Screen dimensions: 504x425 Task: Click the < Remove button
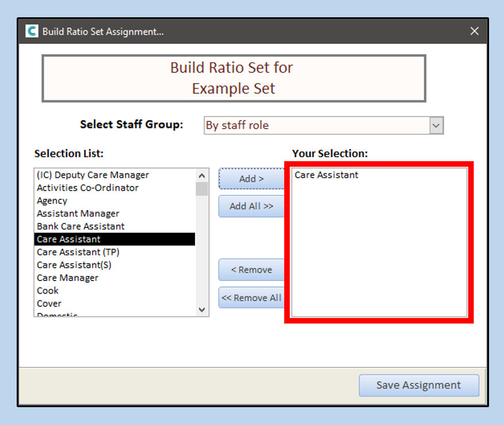251,270
